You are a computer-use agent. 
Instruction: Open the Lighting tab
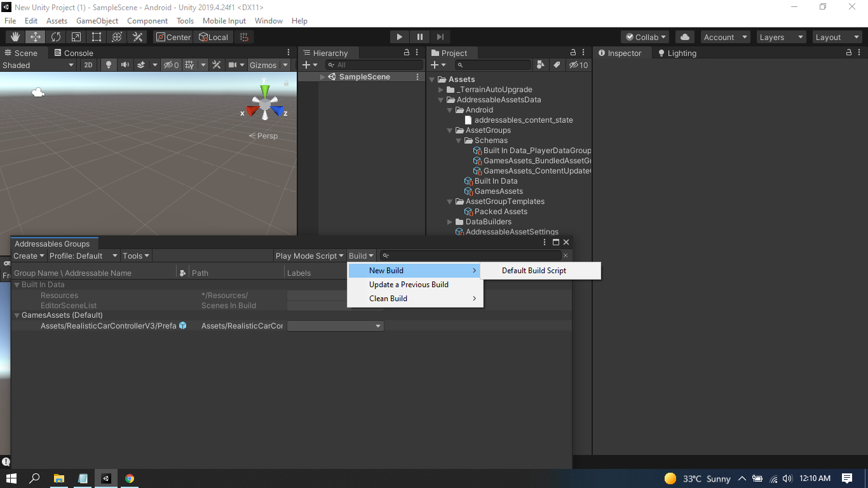click(x=677, y=53)
